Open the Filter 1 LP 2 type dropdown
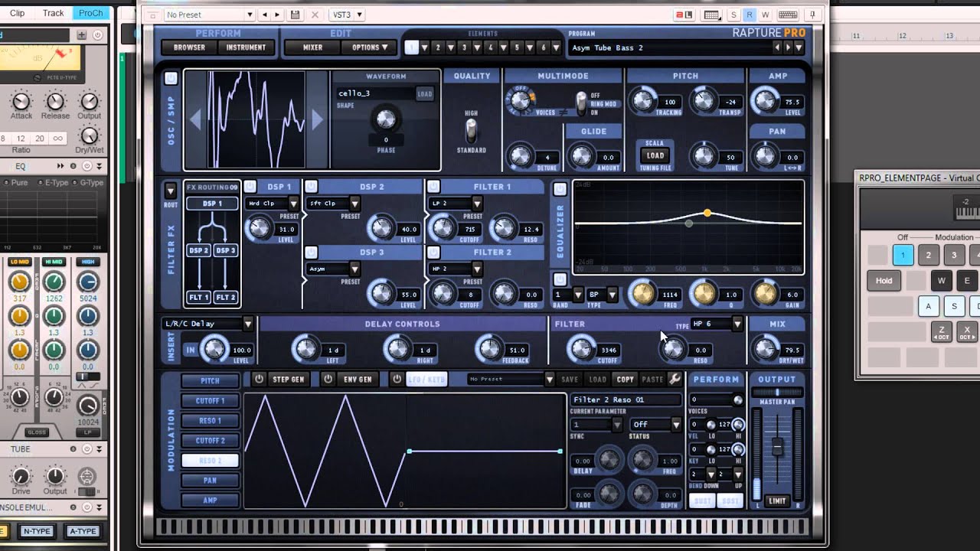The width and height of the screenshot is (980, 551). click(456, 204)
